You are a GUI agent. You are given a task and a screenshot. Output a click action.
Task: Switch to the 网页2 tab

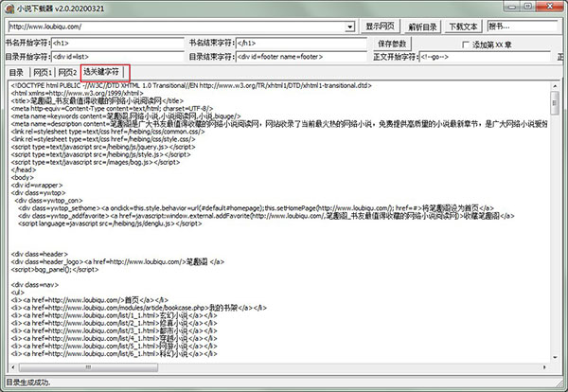point(67,73)
